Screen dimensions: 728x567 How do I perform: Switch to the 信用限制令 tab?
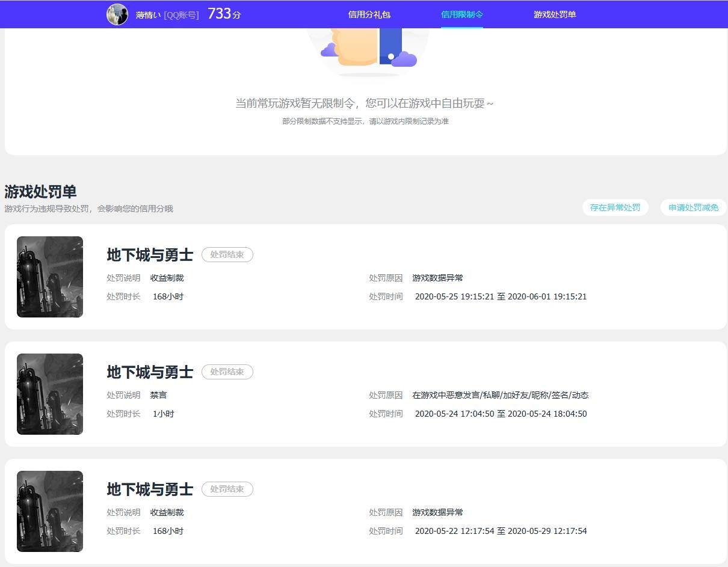click(x=462, y=14)
